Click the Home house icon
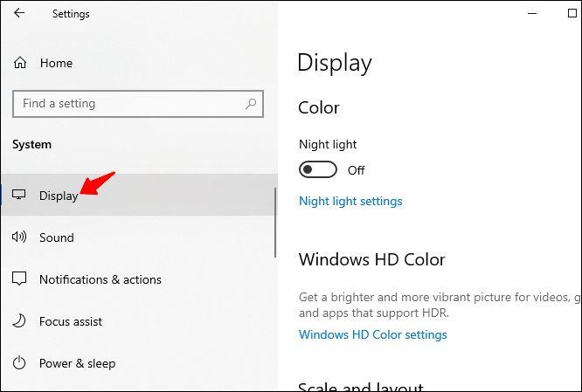This screenshot has width=582, height=392. (x=20, y=63)
